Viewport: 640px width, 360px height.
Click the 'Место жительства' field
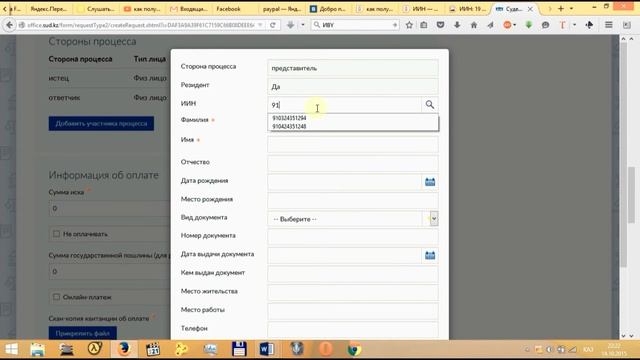pos(353,292)
